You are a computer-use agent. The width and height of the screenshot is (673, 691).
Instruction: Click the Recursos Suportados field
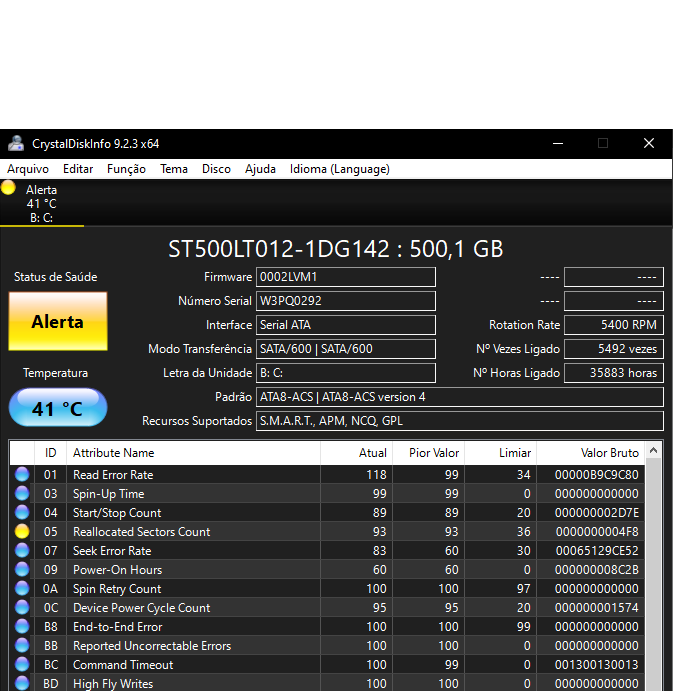(460, 421)
